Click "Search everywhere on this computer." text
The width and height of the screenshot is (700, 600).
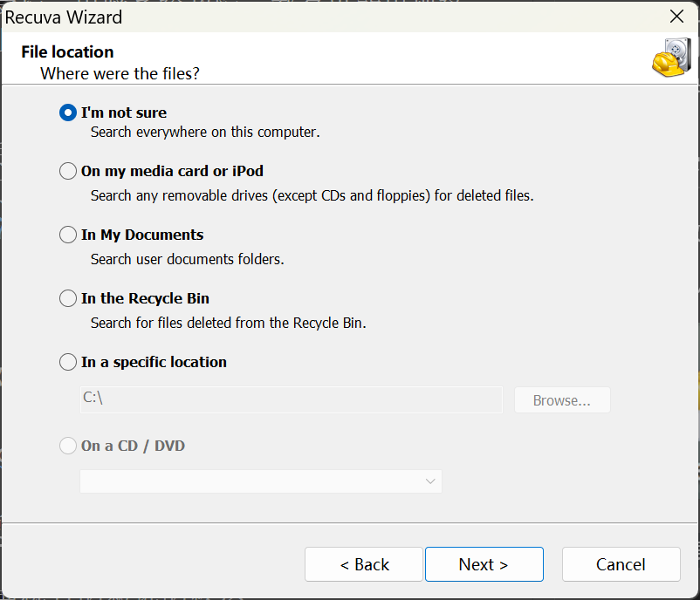point(205,132)
